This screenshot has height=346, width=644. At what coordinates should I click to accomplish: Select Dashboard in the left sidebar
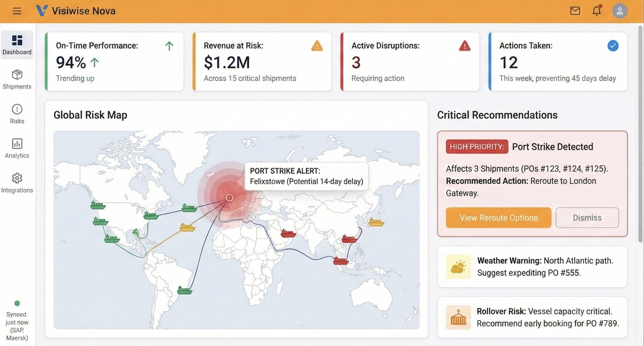(17, 45)
